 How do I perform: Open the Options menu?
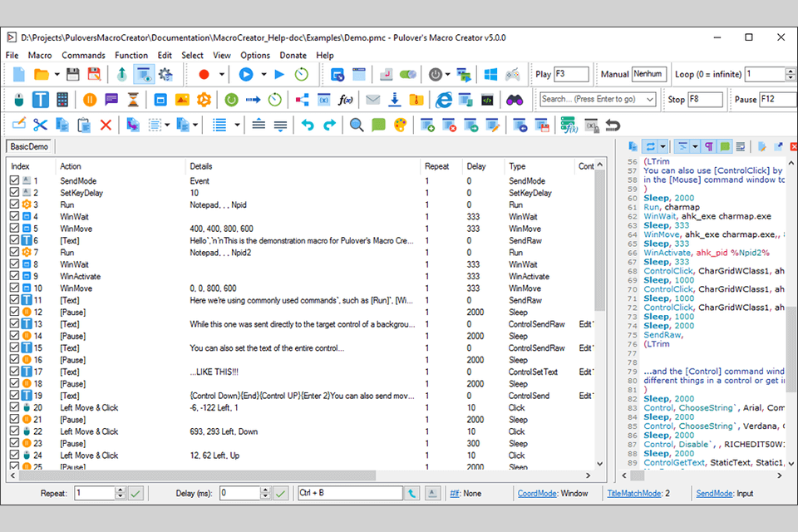(x=255, y=55)
